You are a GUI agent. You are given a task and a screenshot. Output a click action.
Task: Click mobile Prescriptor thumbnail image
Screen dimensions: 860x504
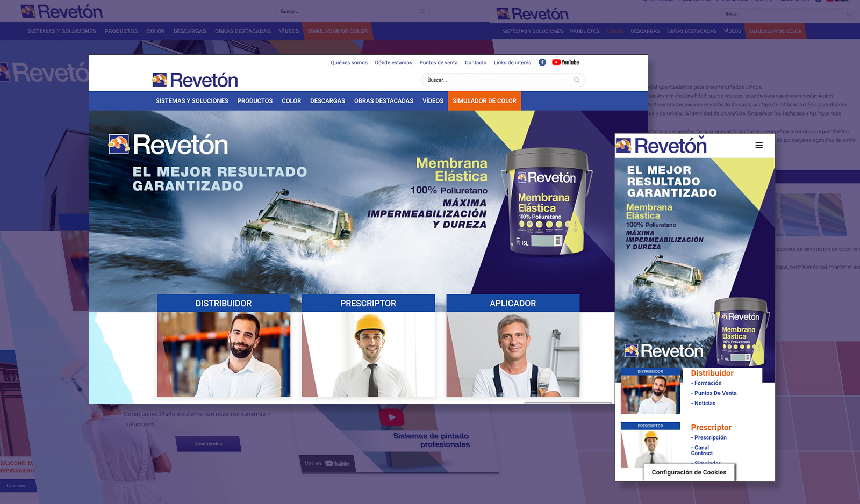point(650,445)
